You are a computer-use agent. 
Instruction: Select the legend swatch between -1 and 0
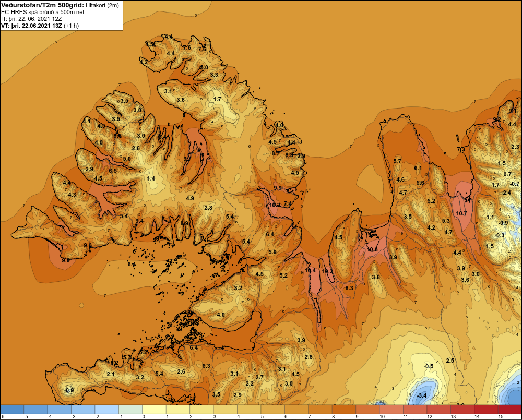[130, 409]
